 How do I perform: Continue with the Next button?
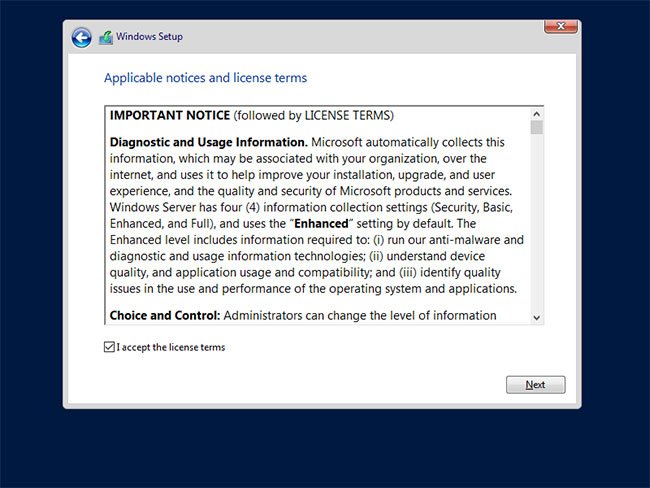[535, 385]
